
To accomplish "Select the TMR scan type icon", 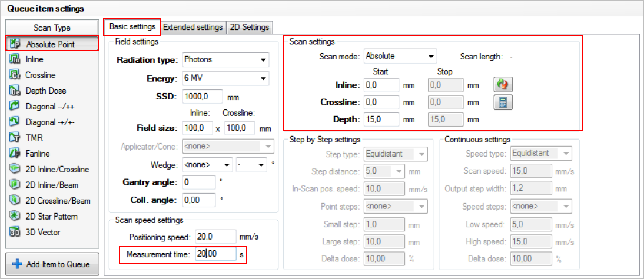I will pyautogui.click(x=15, y=138).
